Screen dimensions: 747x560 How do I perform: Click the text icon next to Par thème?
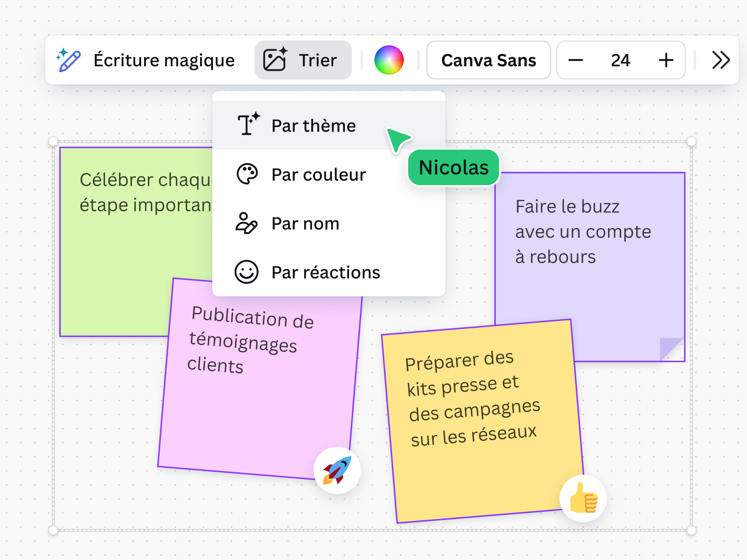tap(248, 125)
